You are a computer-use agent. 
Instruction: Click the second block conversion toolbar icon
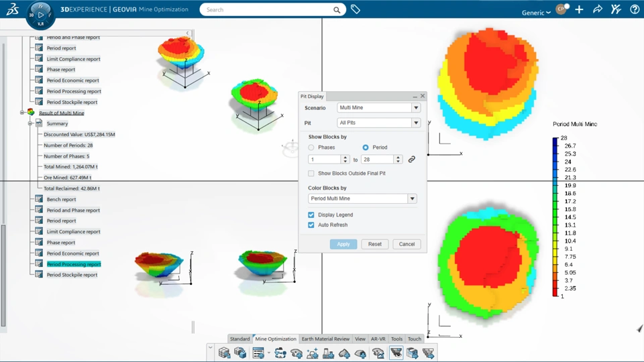coord(240,353)
